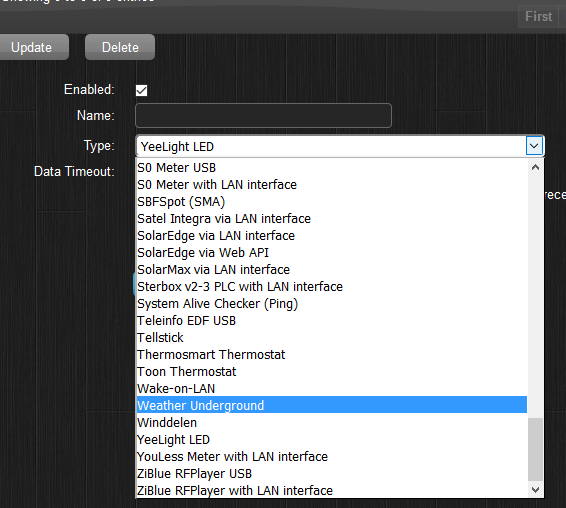Image resolution: width=566 pixels, height=508 pixels.
Task: Focus the Name input field
Action: (x=263, y=116)
